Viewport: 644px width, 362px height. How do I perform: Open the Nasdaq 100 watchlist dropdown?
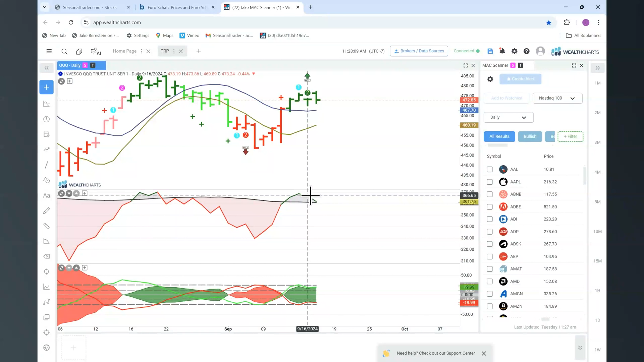pyautogui.click(x=557, y=98)
